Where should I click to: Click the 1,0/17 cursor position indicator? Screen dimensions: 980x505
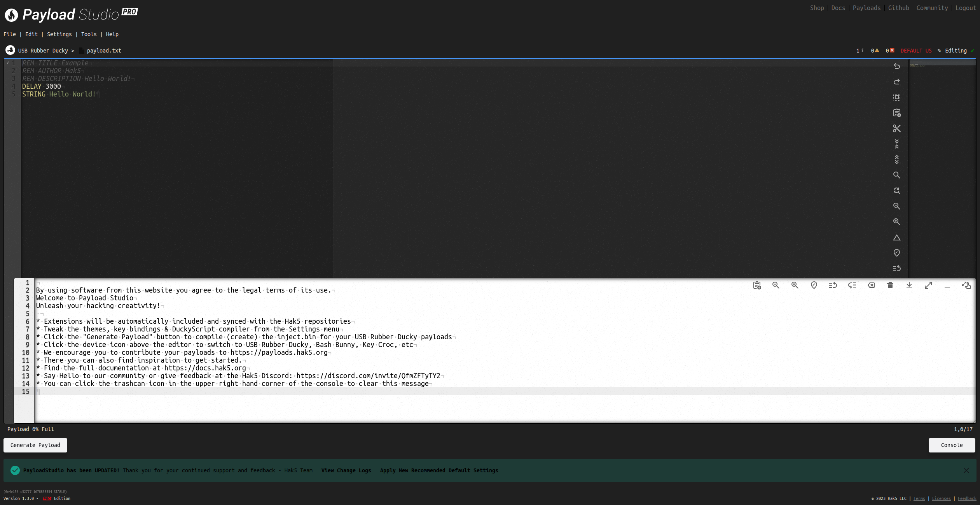pos(963,429)
